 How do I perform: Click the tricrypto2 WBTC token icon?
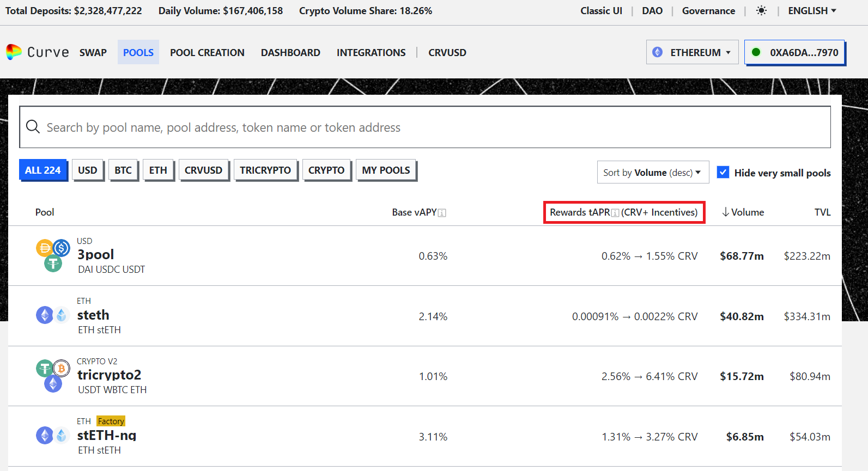pyautogui.click(x=61, y=368)
